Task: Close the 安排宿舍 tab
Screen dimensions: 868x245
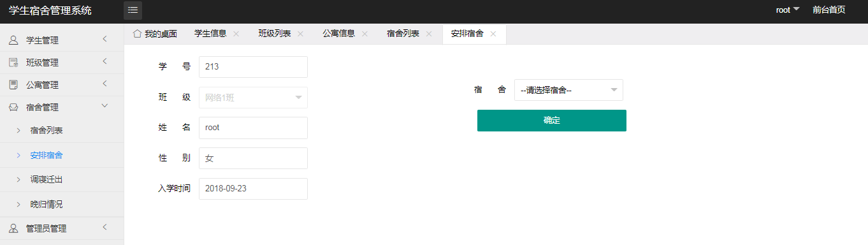Action: tap(493, 34)
